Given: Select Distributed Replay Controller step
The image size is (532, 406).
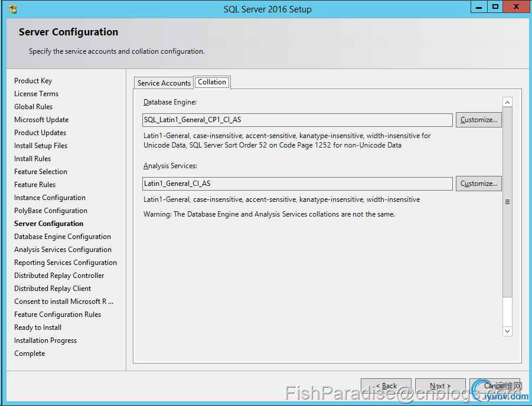Looking at the screenshot, I should point(59,276).
